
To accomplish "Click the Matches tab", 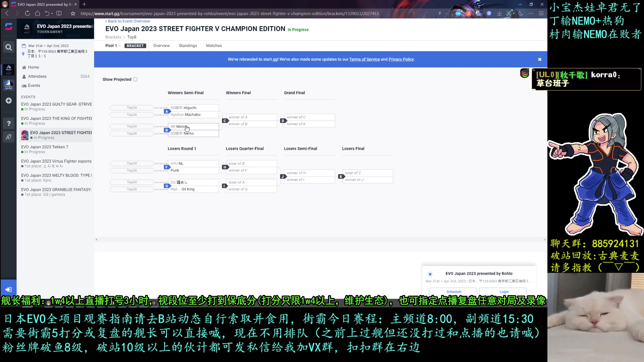I will click(x=214, y=46).
